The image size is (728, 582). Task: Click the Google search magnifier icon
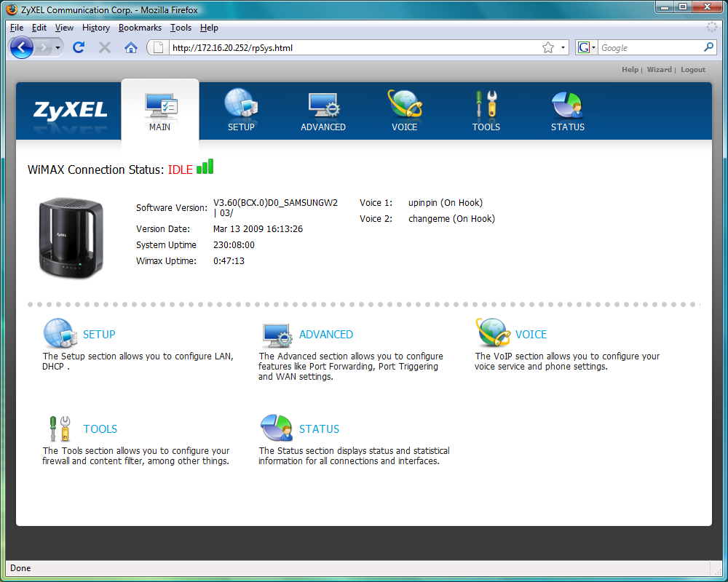708,47
